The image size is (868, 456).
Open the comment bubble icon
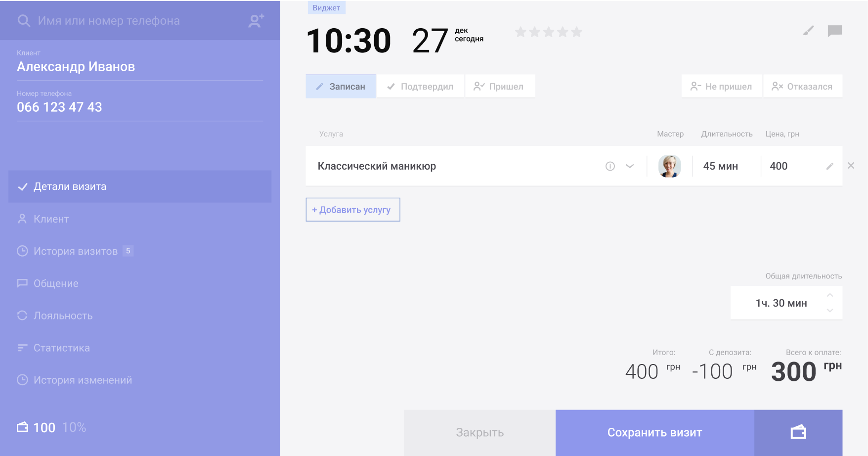coord(834,31)
